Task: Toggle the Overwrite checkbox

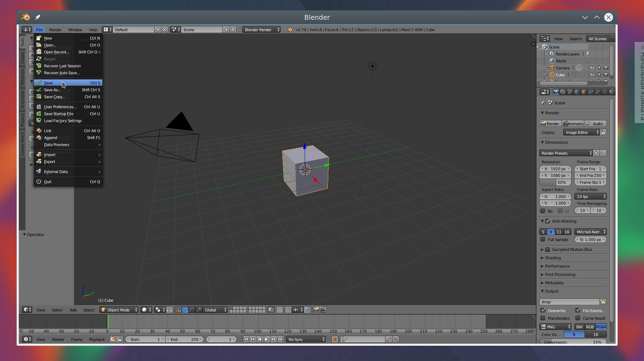Action: pyautogui.click(x=543, y=311)
